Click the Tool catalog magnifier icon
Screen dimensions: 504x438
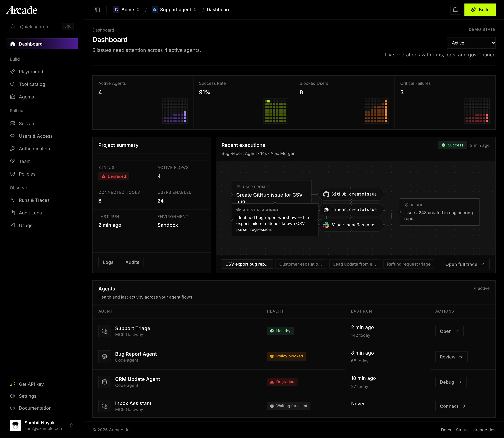(13, 84)
